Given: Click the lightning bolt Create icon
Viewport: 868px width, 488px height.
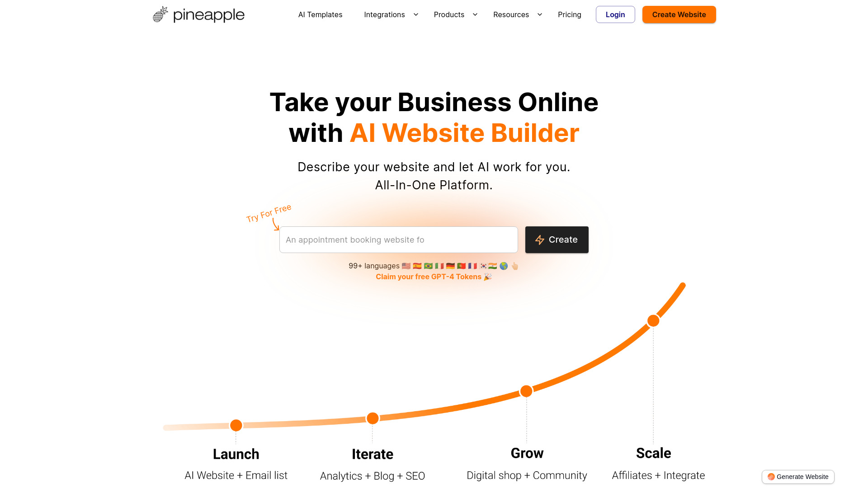Looking at the screenshot, I should [540, 239].
